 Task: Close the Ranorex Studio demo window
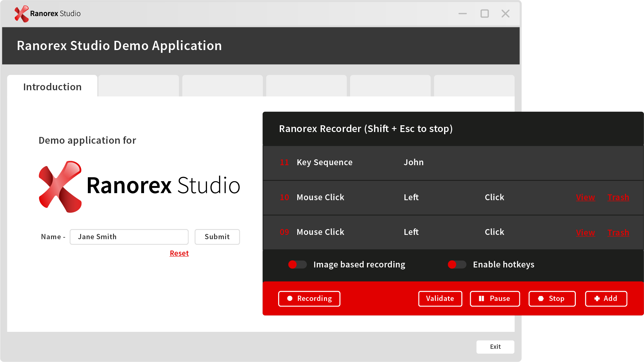coord(505,14)
